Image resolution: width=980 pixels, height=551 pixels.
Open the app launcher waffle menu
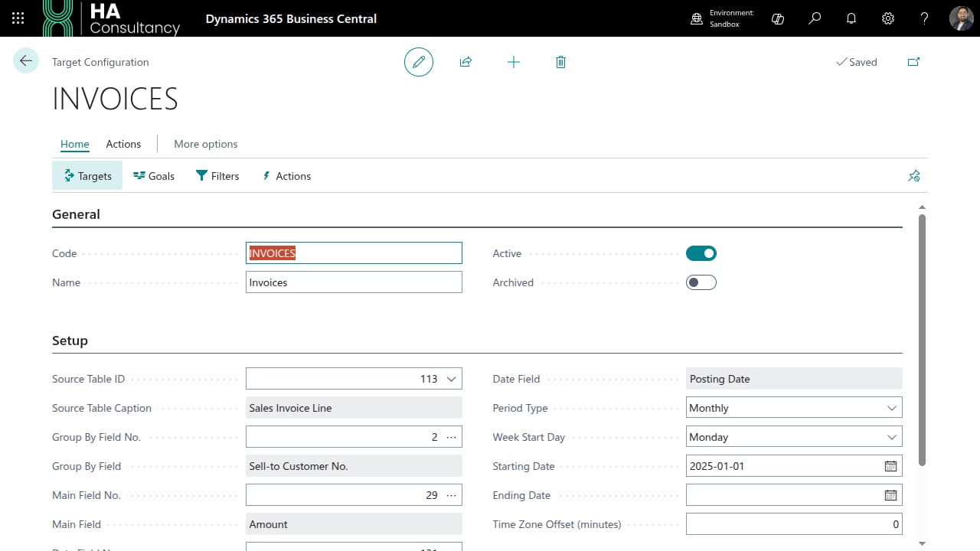click(18, 18)
